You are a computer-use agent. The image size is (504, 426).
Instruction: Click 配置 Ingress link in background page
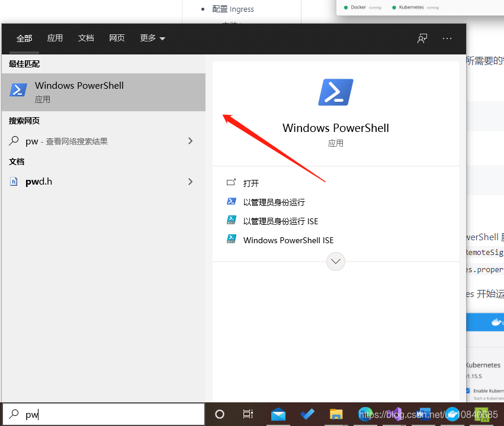coord(233,9)
